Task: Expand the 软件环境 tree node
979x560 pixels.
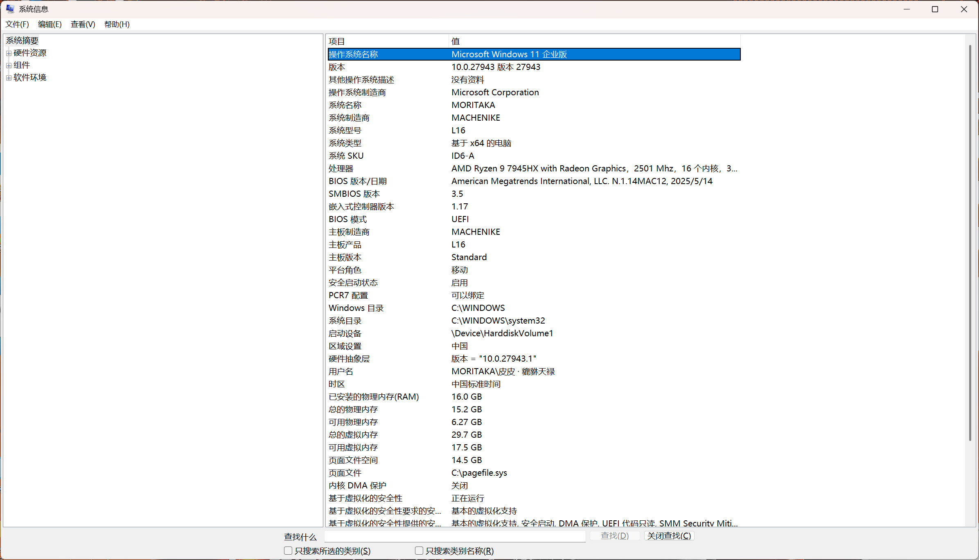Action: [x=9, y=78]
